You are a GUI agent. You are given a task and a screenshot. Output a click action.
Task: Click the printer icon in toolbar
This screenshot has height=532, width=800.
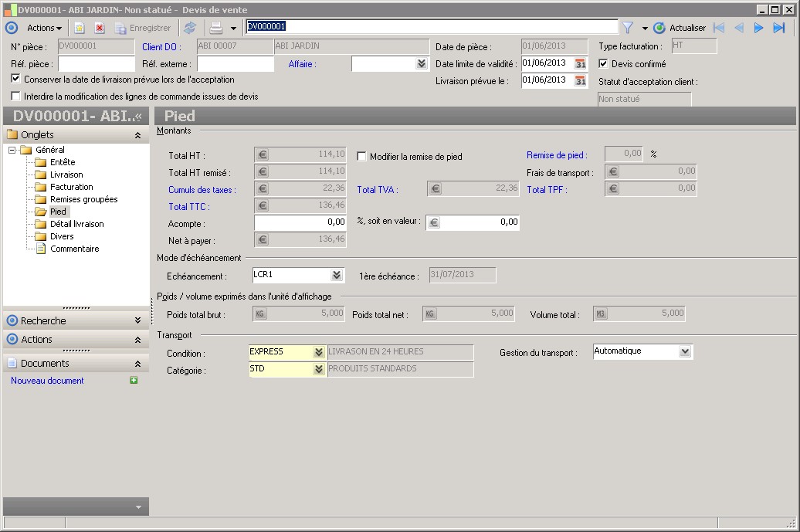(216, 28)
